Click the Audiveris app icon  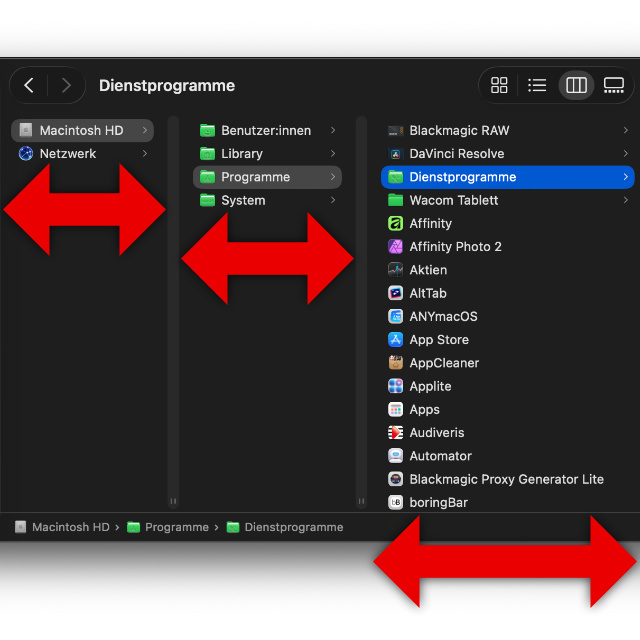(396, 433)
